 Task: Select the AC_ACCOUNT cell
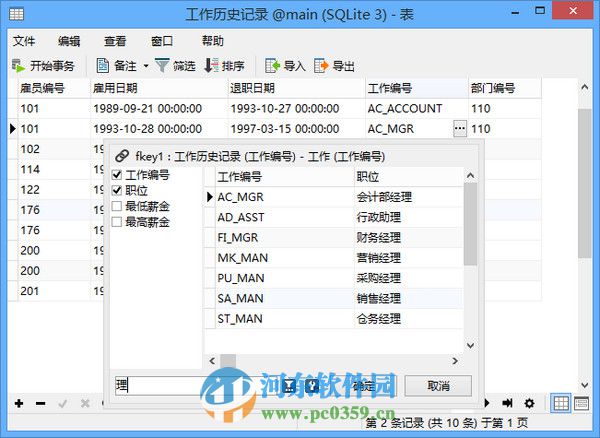tap(417, 109)
